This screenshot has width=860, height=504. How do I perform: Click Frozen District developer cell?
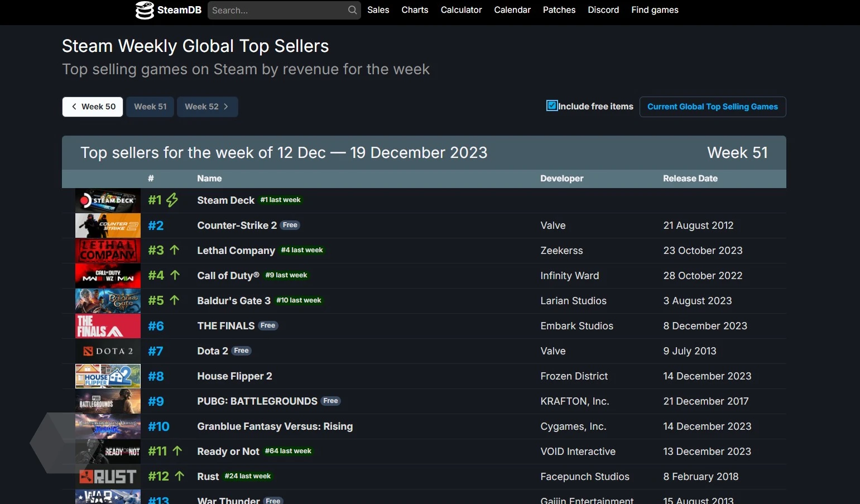574,376
